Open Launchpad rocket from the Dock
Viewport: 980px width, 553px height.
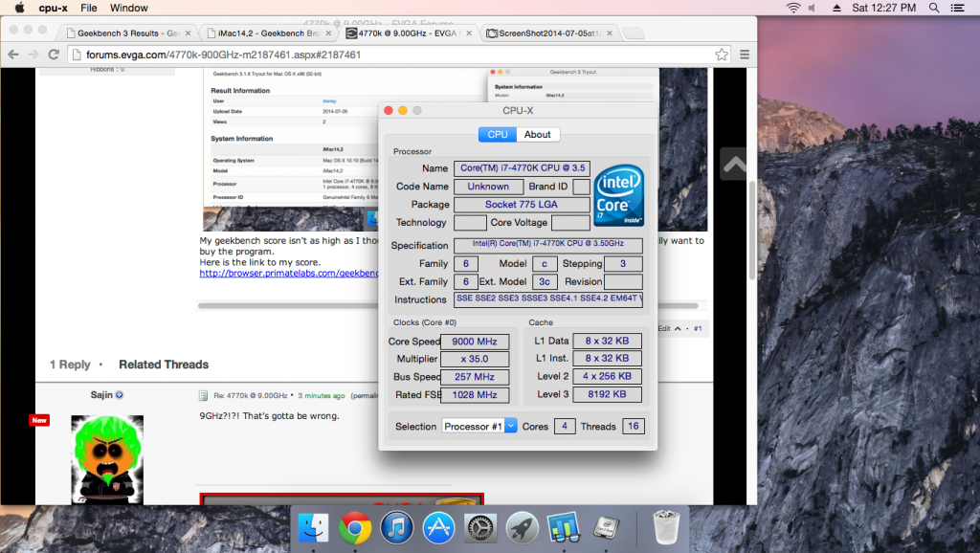522,529
